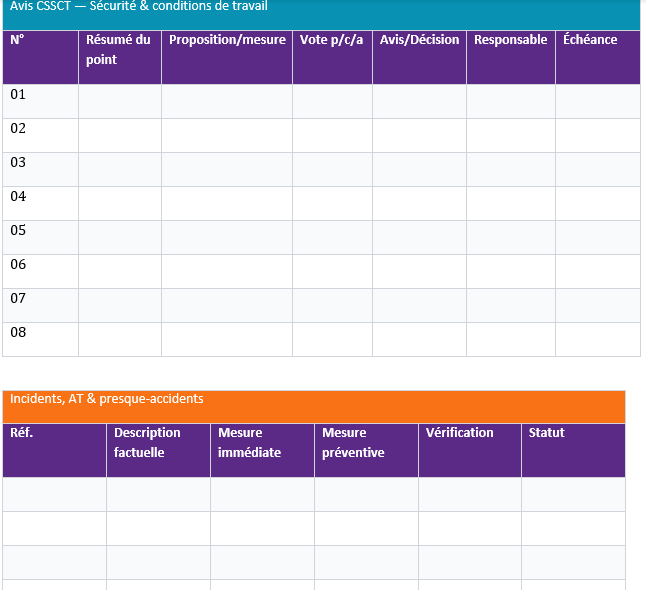This screenshot has width=646, height=590.
Task: Click the orange 'Incidents, AT & presque-accidents' title
Action: click(x=313, y=405)
